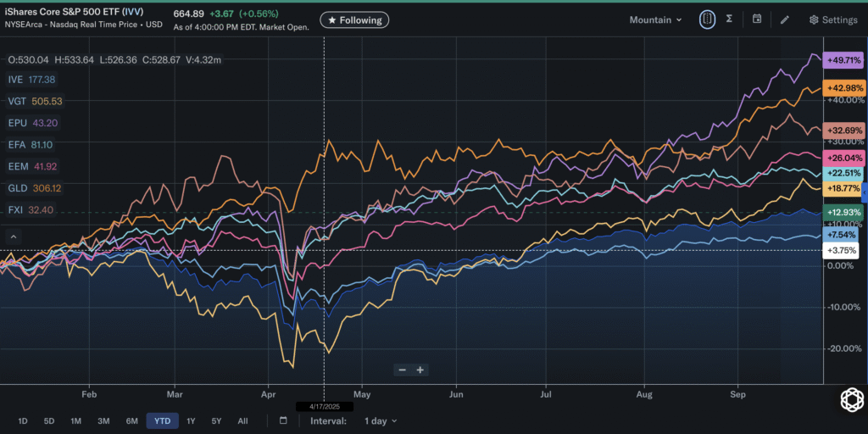The width and height of the screenshot is (868, 434).
Task: Click the round logo icon at bottom right
Action: (x=851, y=400)
